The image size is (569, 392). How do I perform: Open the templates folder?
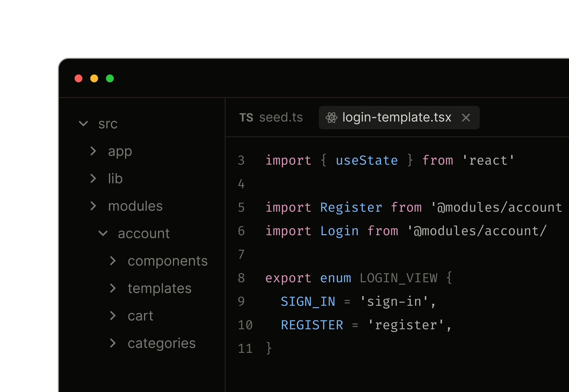pyautogui.click(x=159, y=288)
